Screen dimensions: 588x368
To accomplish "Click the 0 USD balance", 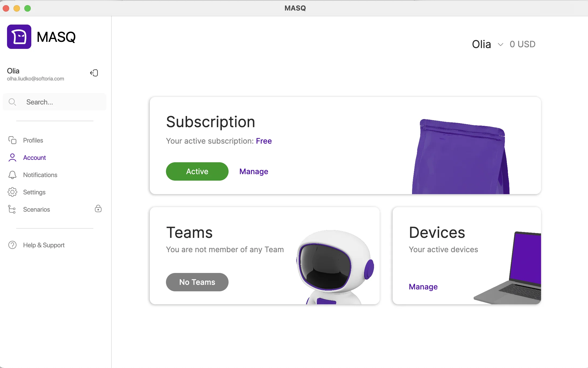I will 522,44.
